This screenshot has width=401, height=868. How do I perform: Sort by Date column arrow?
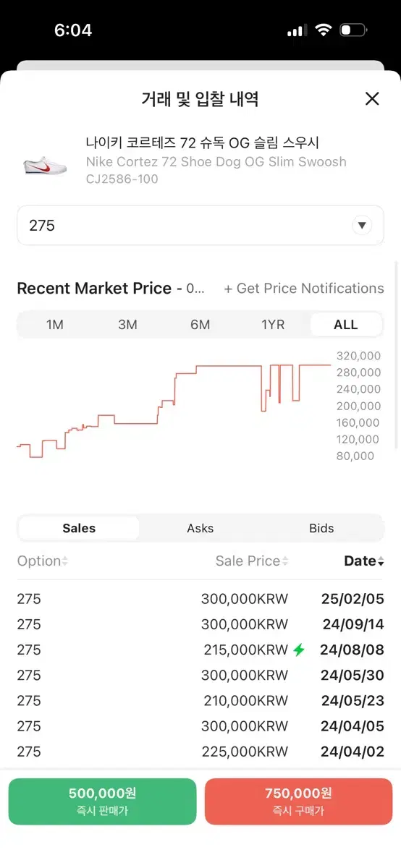(381, 562)
